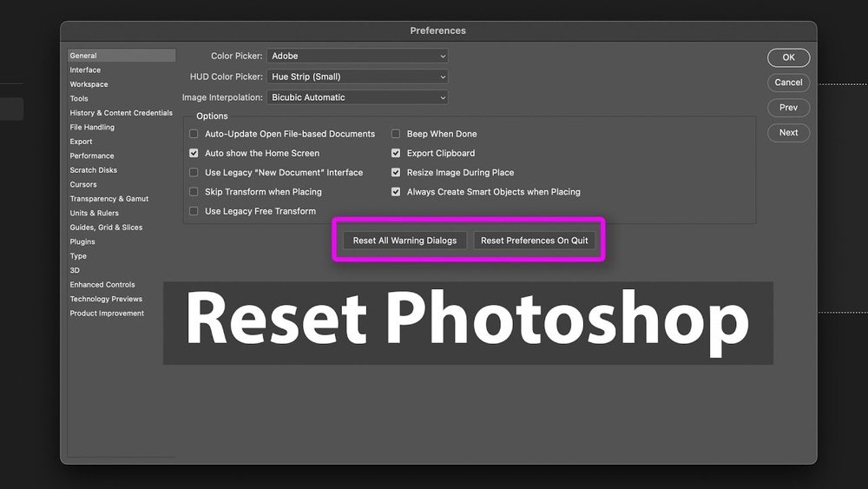This screenshot has height=489, width=868.
Task: Toggle Use Legacy Free Transform checkbox
Action: [x=194, y=211]
